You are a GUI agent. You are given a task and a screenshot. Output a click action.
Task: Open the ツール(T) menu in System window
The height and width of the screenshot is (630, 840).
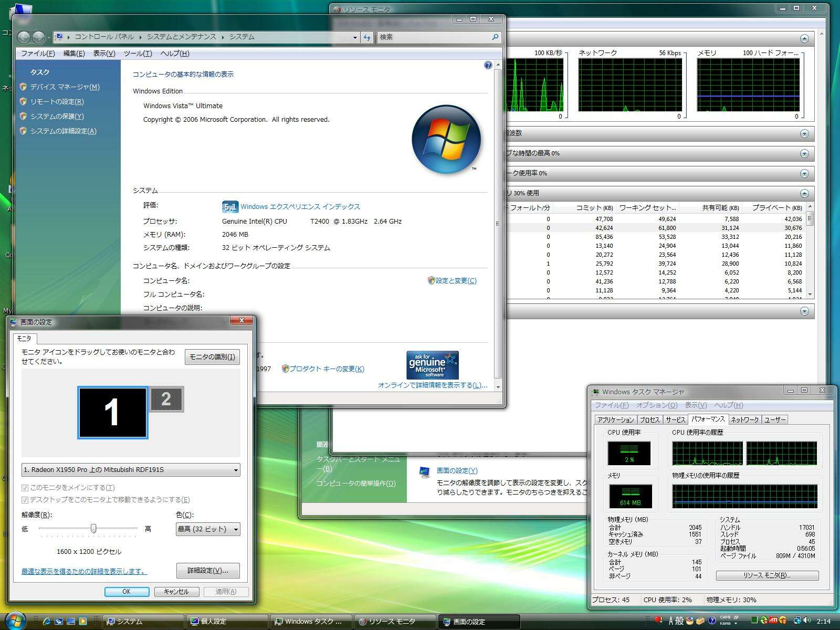pyautogui.click(x=138, y=54)
